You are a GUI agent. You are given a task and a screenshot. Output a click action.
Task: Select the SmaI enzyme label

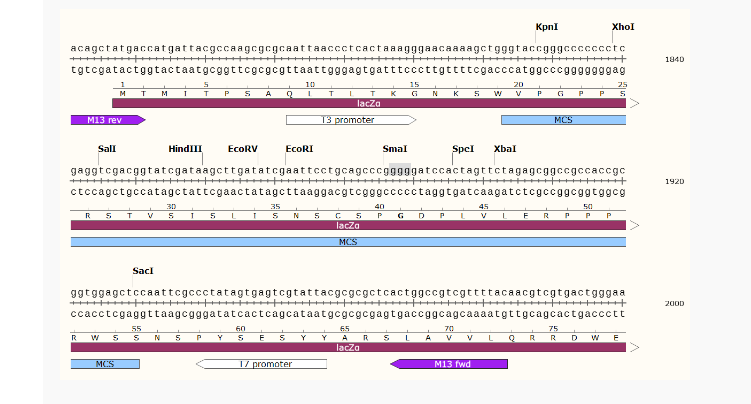click(x=395, y=148)
